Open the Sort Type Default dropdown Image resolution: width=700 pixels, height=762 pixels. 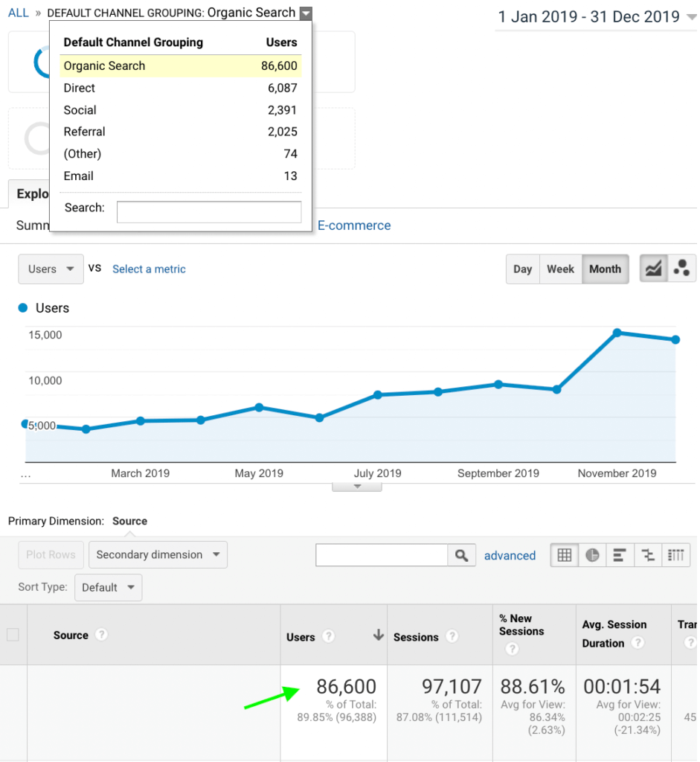(108, 588)
